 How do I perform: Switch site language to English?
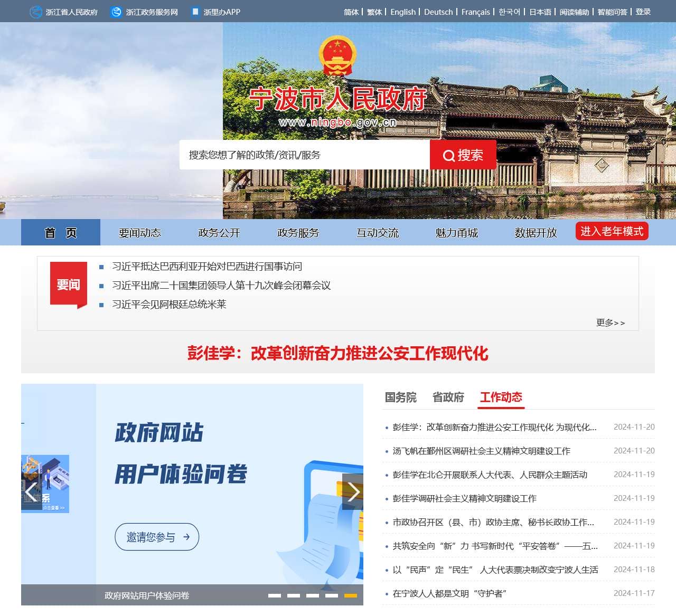[x=402, y=12]
